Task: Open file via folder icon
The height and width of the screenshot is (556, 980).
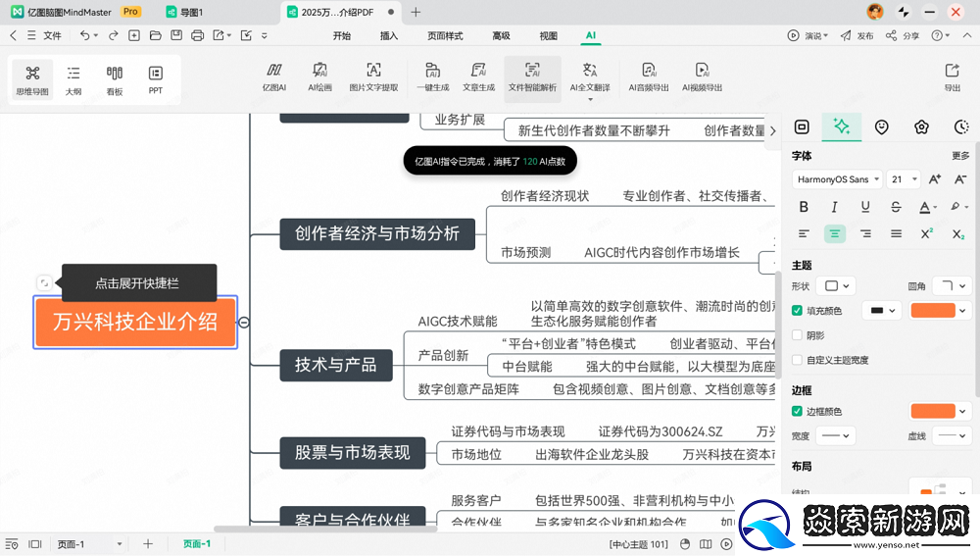Action: (x=156, y=35)
